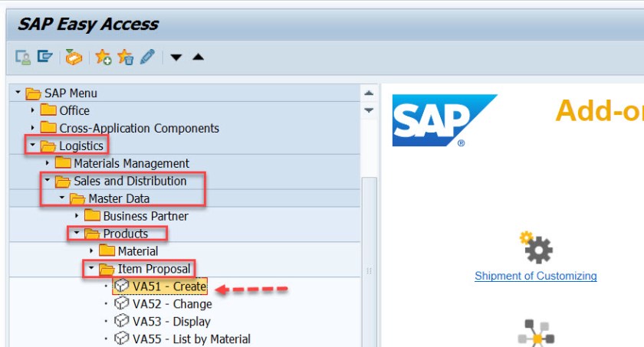The width and height of the screenshot is (644, 347).
Task: Open the SAP Business Workplace icon
Action: point(74,57)
